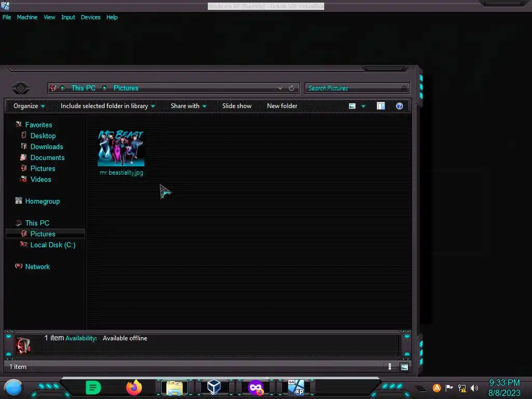Select Homegroup in the navigation pane
Screen dimensions: 532x399
coord(43,201)
